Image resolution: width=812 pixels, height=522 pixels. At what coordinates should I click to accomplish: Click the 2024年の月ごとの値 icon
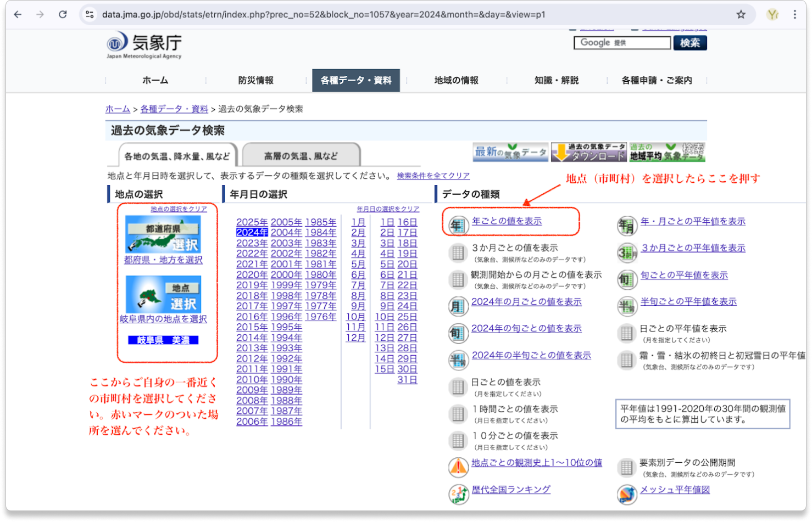click(x=457, y=306)
